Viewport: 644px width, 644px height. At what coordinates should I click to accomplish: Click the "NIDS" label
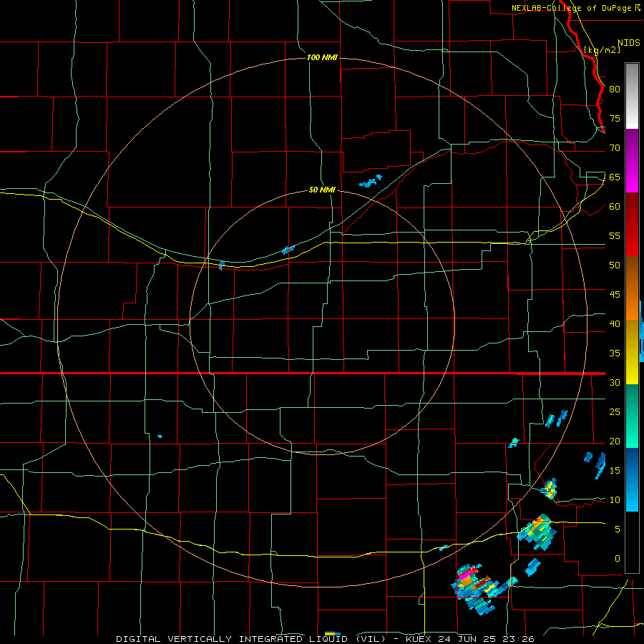(x=629, y=43)
